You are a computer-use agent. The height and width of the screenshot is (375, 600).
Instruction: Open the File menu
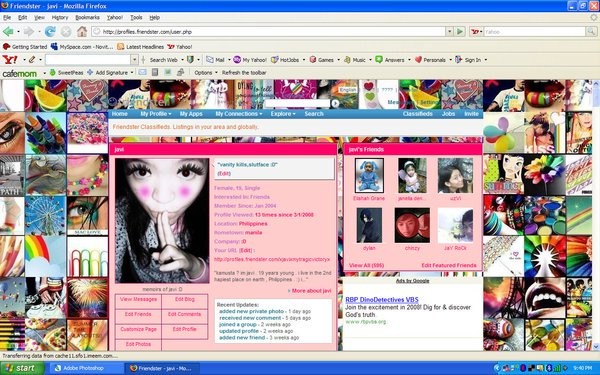7,18
